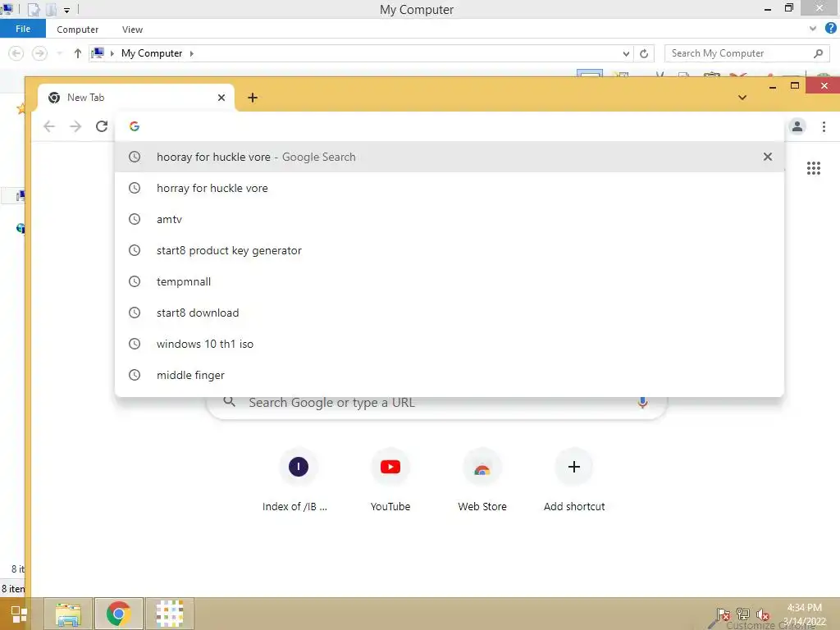This screenshot has height=630, width=840.
Task: Go forward in Chrome navigation
Action: pos(75,126)
